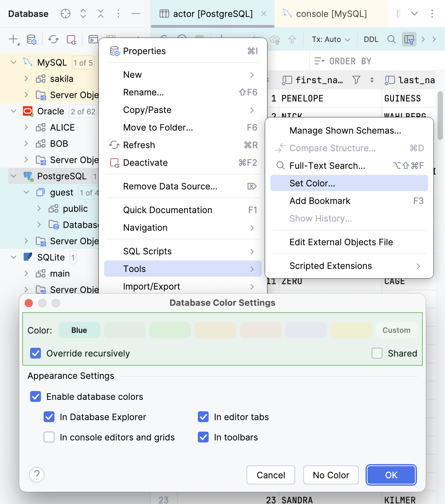Toggle the data filter icon

point(409,40)
